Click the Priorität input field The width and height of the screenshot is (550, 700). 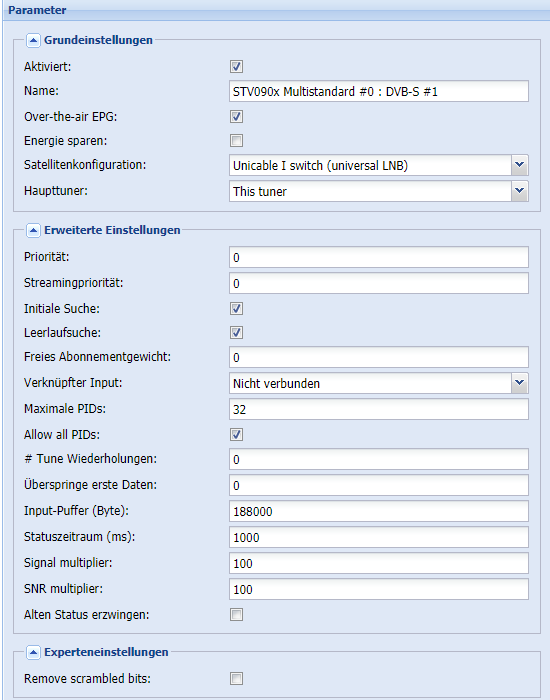(x=379, y=258)
